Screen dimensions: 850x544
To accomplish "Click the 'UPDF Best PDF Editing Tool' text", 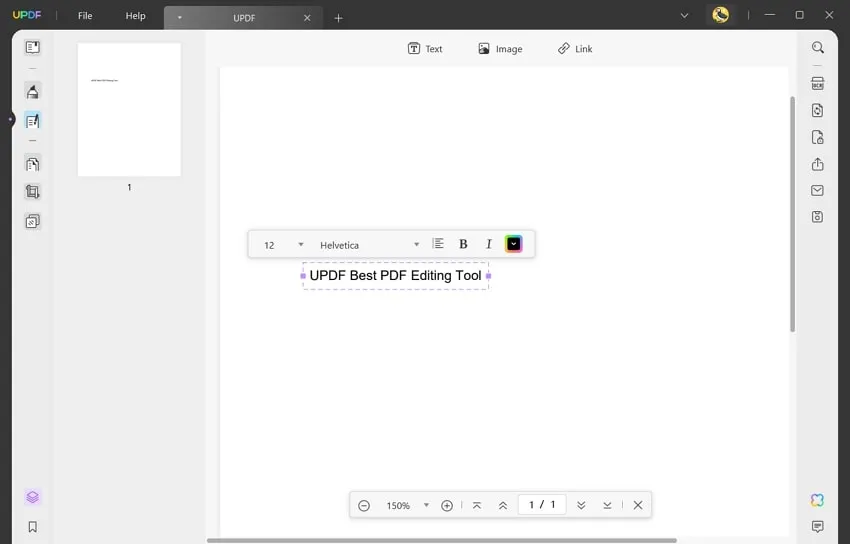I will 395,275.
